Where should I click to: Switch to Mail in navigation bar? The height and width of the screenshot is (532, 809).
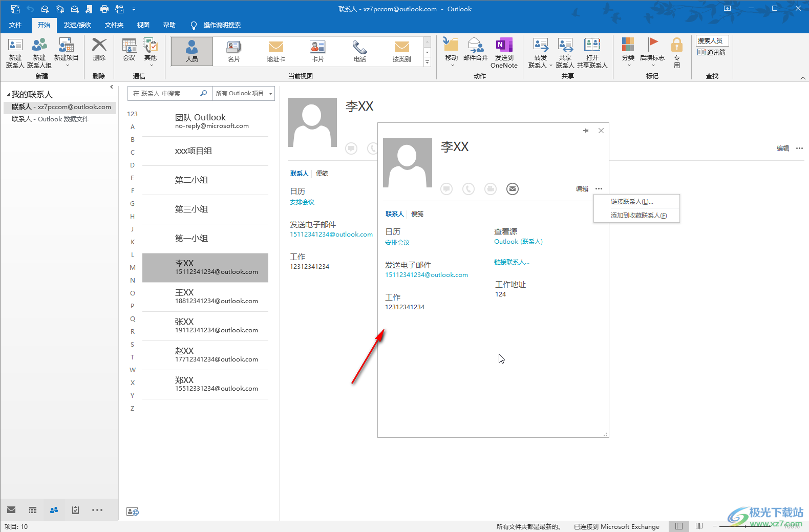coord(11,510)
